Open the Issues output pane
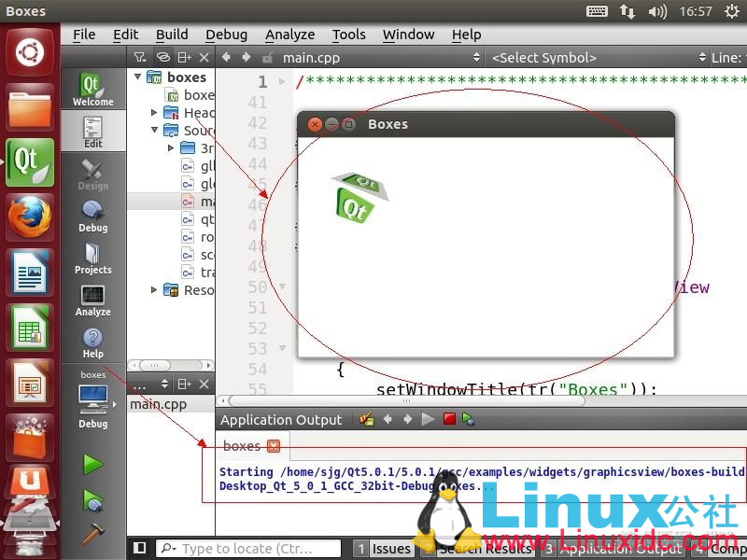 point(383,549)
